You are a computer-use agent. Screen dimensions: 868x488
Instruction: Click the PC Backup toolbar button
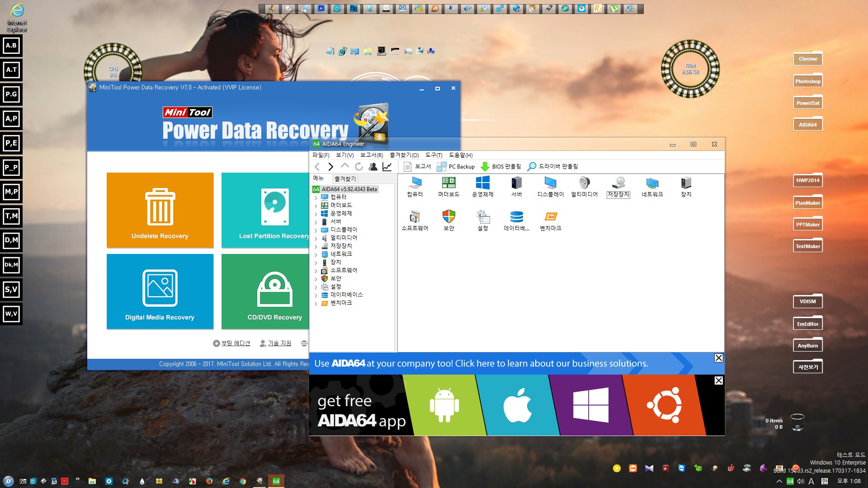coord(456,167)
